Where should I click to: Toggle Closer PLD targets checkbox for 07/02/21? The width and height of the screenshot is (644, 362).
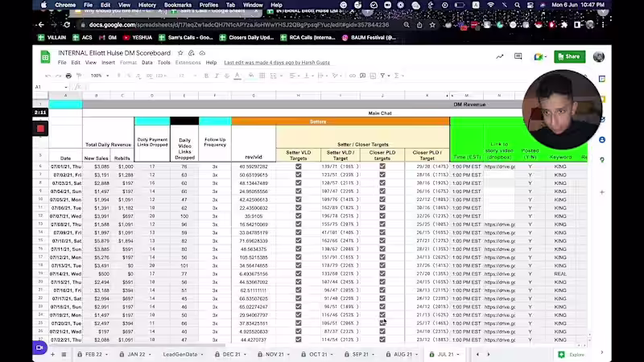382,175
